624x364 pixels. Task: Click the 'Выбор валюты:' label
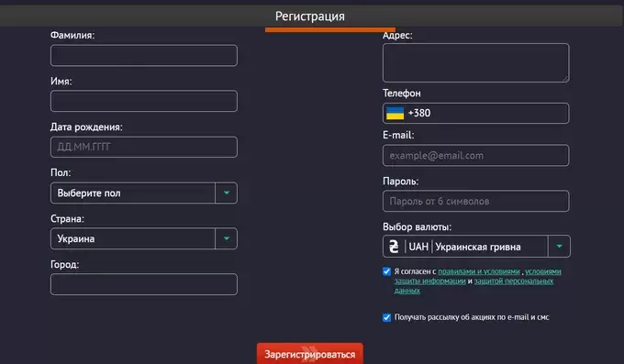417,227
